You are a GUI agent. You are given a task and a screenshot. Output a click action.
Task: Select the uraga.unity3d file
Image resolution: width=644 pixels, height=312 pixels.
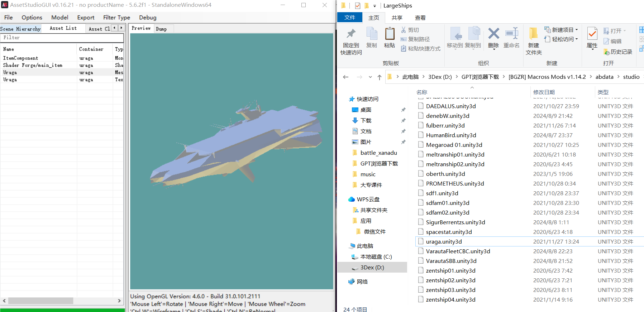coord(444,241)
